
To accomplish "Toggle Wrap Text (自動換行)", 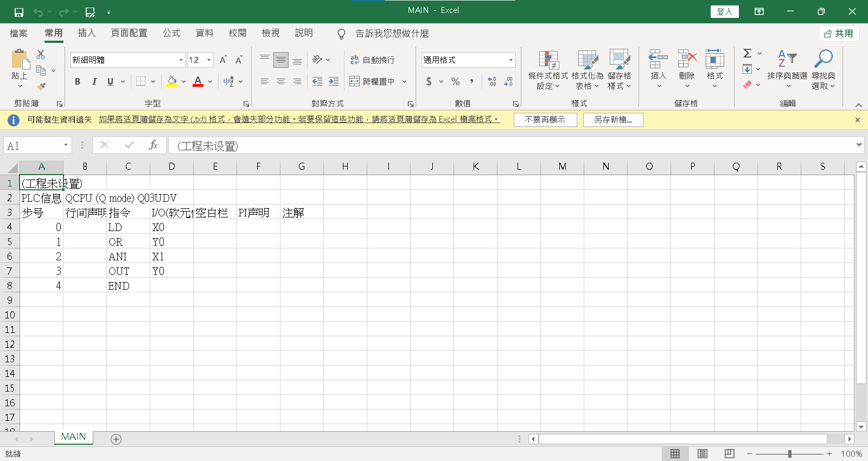I will pyautogui.click(x=373, y=60).
